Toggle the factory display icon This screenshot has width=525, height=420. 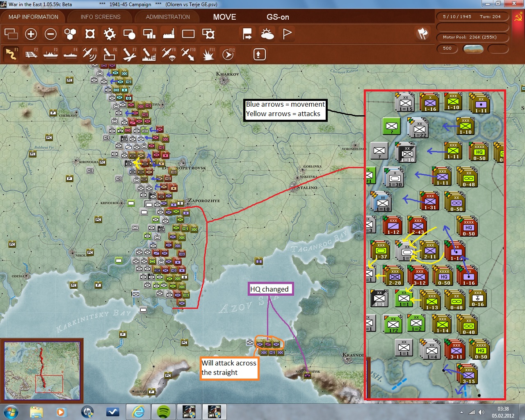point(169,34)
